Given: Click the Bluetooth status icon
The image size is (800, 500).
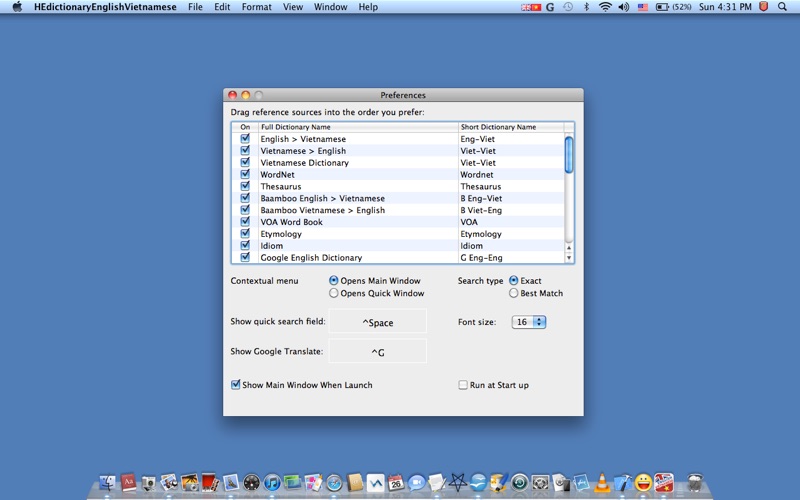Looking at the screenshot, I should (x=586, y=7).
